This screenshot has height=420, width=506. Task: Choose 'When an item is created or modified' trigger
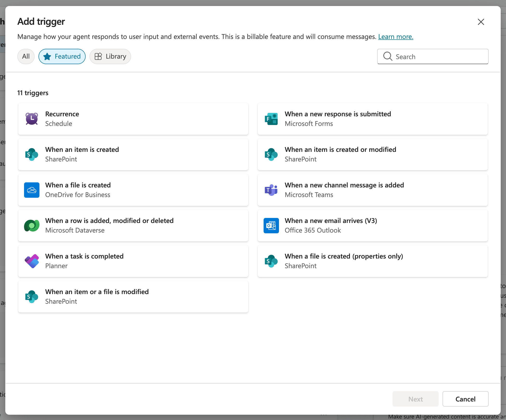373,154
